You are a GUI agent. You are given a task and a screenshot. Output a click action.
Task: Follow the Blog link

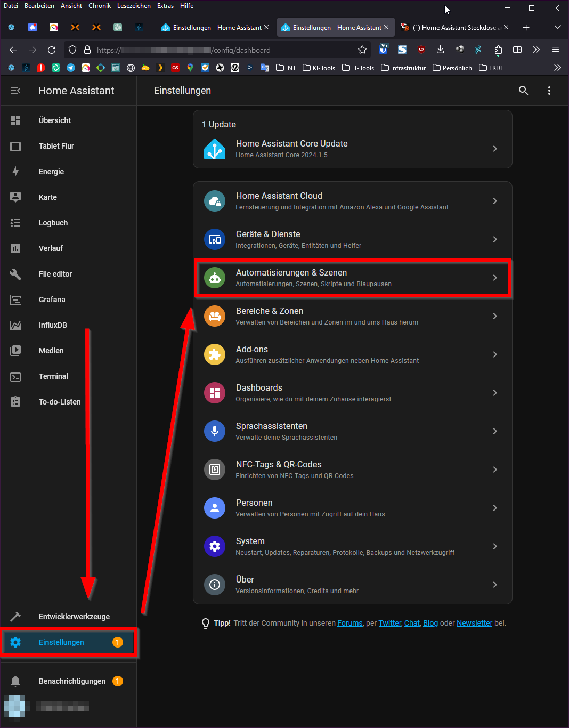430,623
